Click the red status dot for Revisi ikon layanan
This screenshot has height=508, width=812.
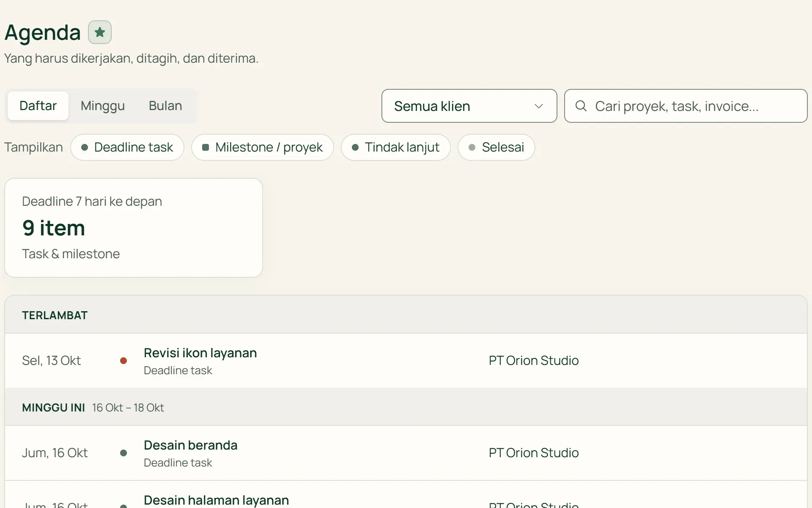click(x=123, y=361)
